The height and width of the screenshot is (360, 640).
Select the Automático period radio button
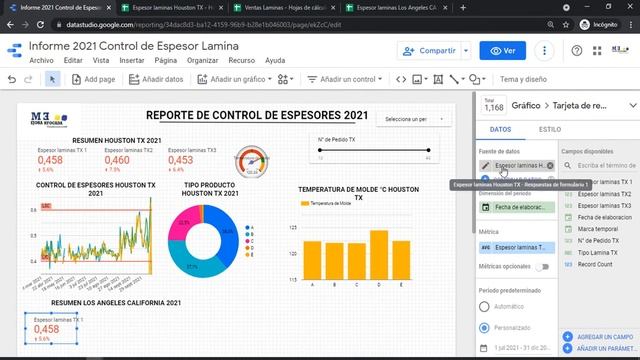(x=484, y=307)
